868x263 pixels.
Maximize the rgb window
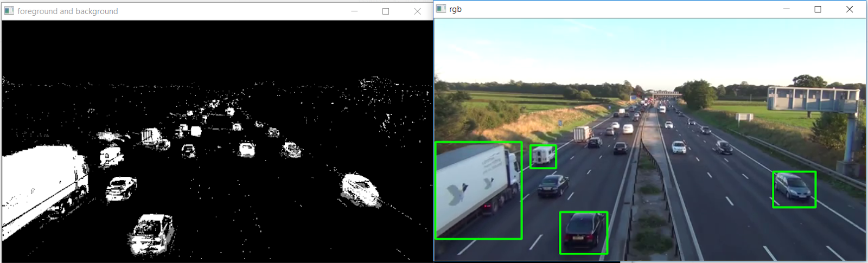(x=818, y=9)
